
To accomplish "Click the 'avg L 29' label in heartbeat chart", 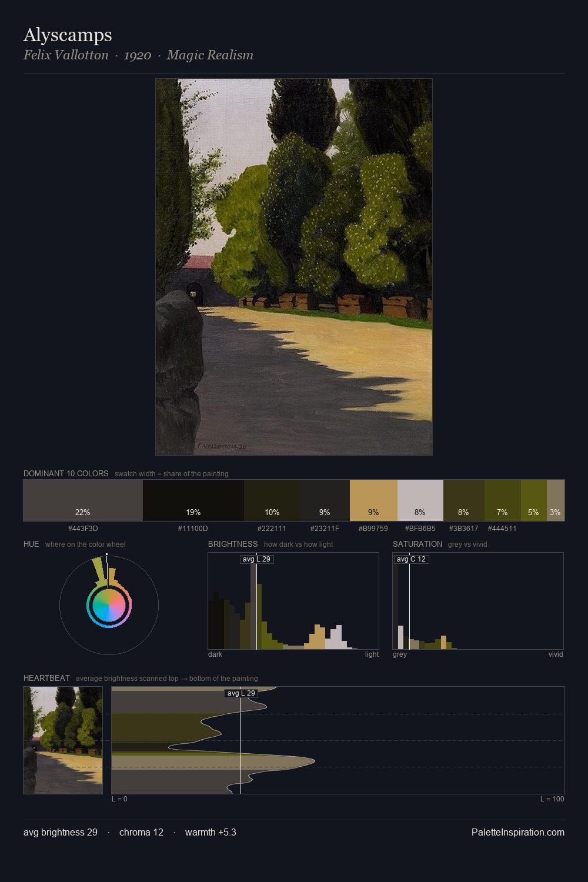I will 241,693.
